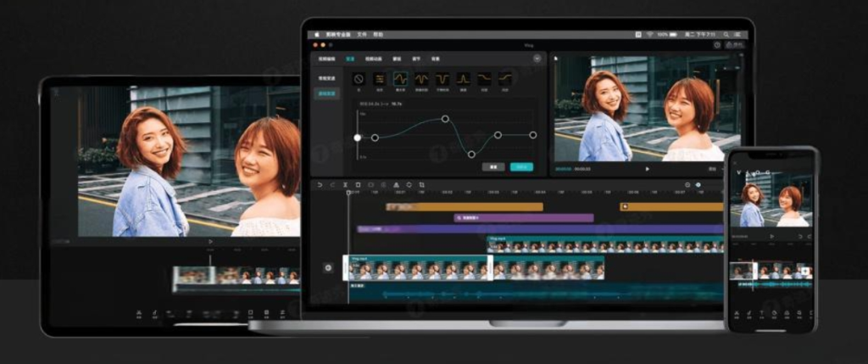Viewport: 868px width, 364px height.
Task: Select the split tool in the timeline toolbar
Action: [x=345, y=185]
